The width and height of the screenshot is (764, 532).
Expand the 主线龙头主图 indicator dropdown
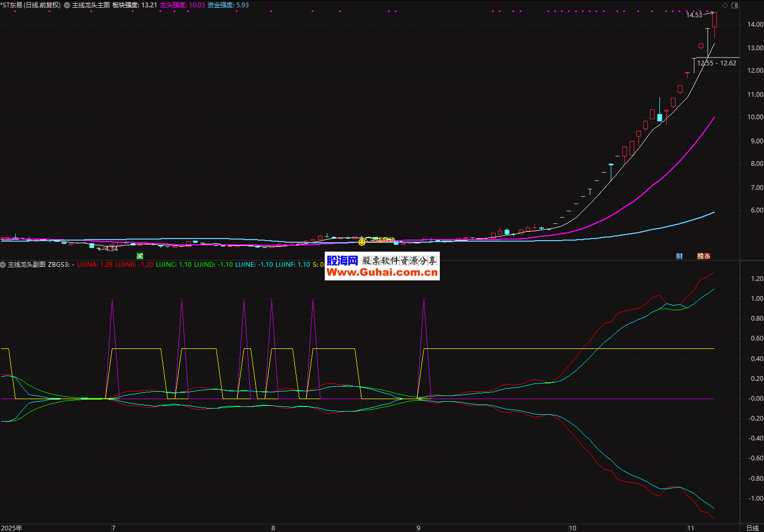point(67,5)
